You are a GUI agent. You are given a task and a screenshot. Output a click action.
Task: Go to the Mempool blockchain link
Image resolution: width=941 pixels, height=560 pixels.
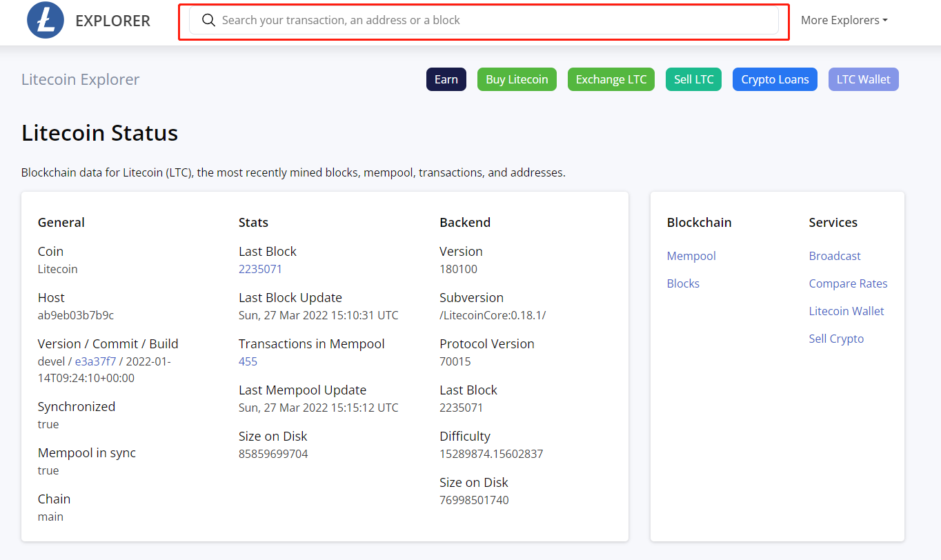click(x=691, y=256)
